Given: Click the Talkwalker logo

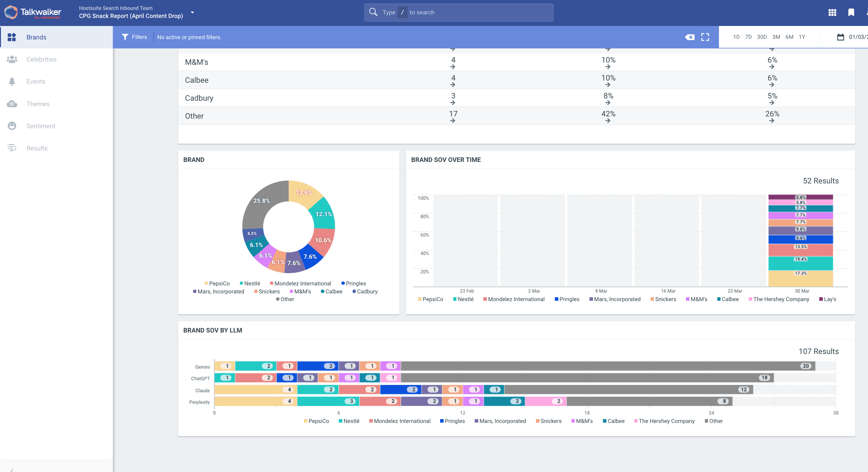Looking at the screenshot, I should pos(33,13).
